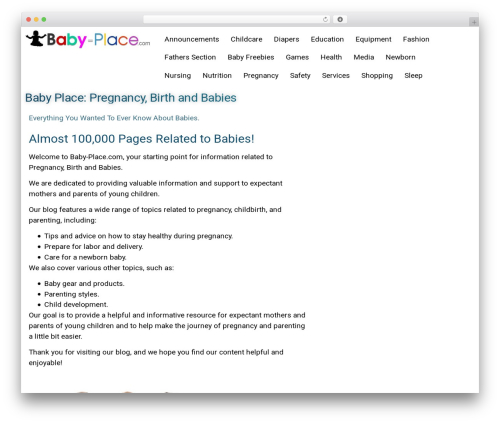Open the Media section

pos(364,57)
